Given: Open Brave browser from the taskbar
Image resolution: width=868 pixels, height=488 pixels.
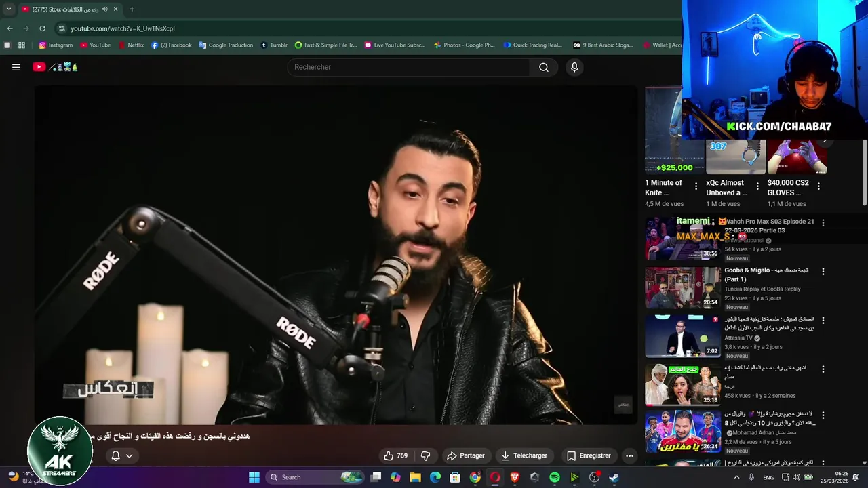Looking at the screenshot, I should 515,477.
